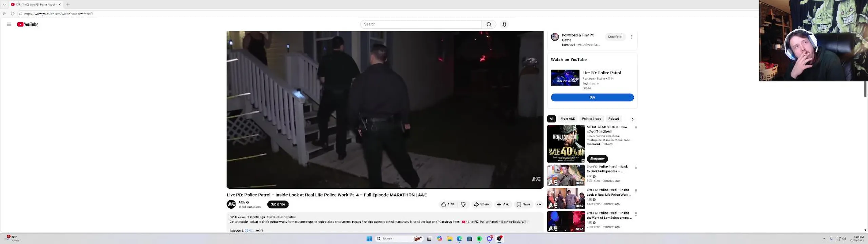Open Task View from taskbar
The height and width of the screenshot is (244, 868).
[429, 239]
